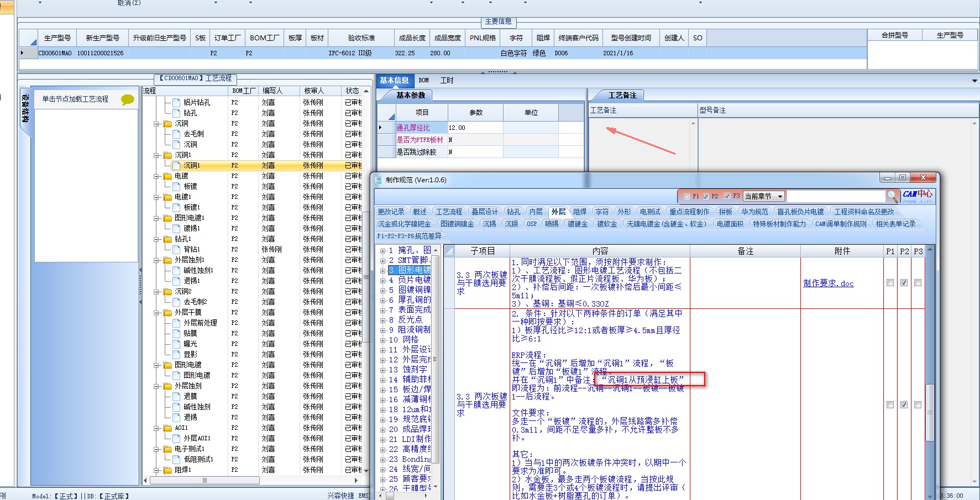Click the folder icon of 图形电镀1 node
This screenshot has width=980, height=500.
[167, 218]
